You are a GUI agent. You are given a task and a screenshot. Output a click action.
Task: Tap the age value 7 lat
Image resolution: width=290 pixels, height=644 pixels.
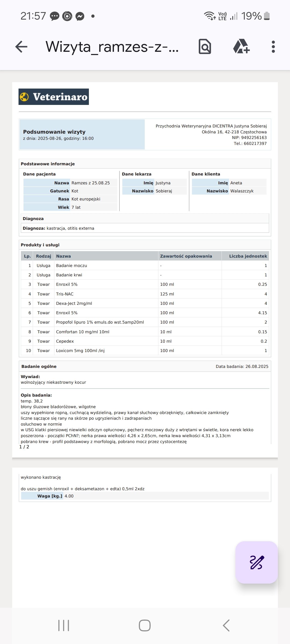point(76,207)
